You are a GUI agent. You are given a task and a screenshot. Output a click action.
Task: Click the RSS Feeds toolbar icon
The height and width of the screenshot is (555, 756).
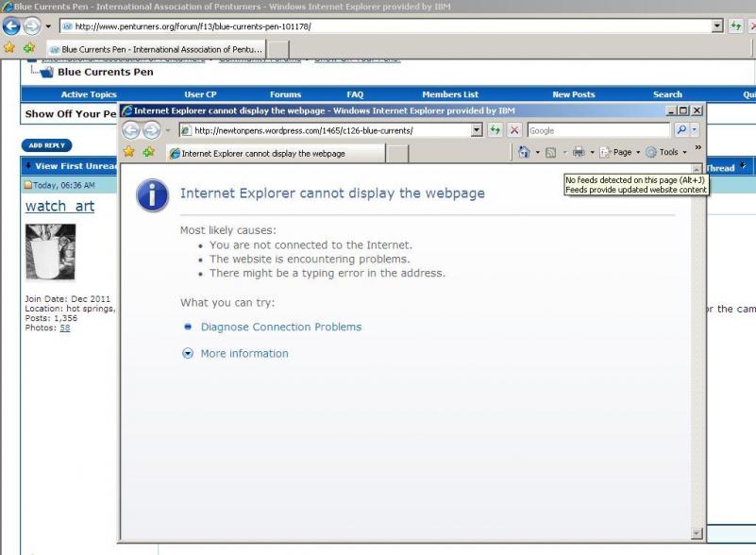pyautogui.click(x=550, y=152)
